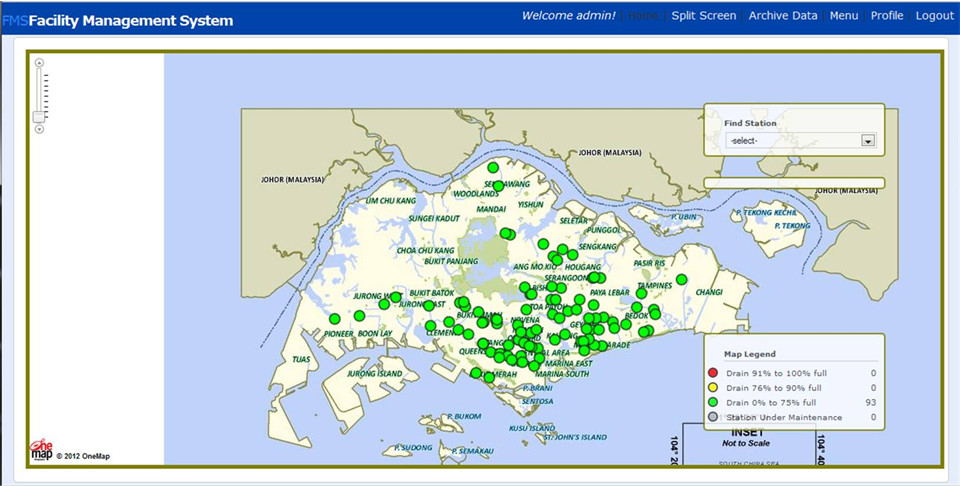960x486 pixels.
Task: Open Archive Data from the top bar
Action: tap(782, 16)
